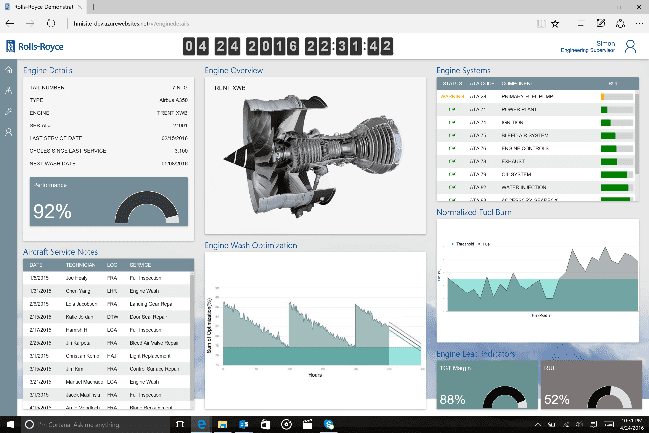Open the wrench maintenance icon in sidebar
649x433 pixels.
(x=9, y=111)
